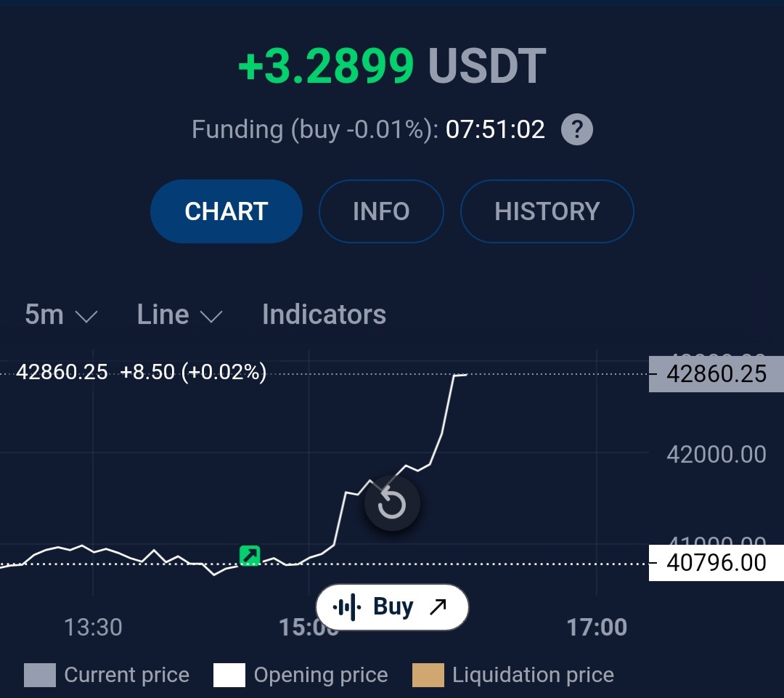
Task: Click the waveform icon in Buy pill
Action: click(x=347, y=607)
